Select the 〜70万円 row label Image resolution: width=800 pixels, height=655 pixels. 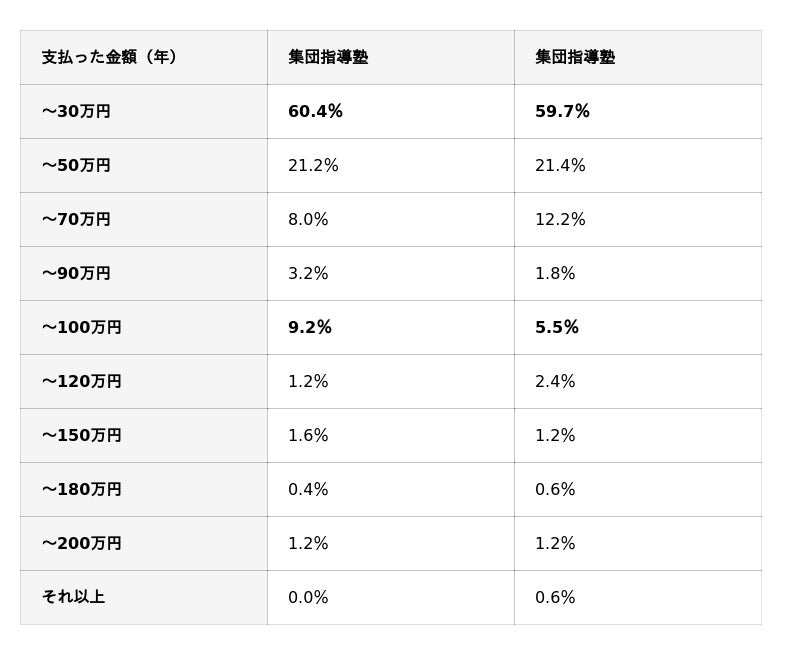(76, 219)
